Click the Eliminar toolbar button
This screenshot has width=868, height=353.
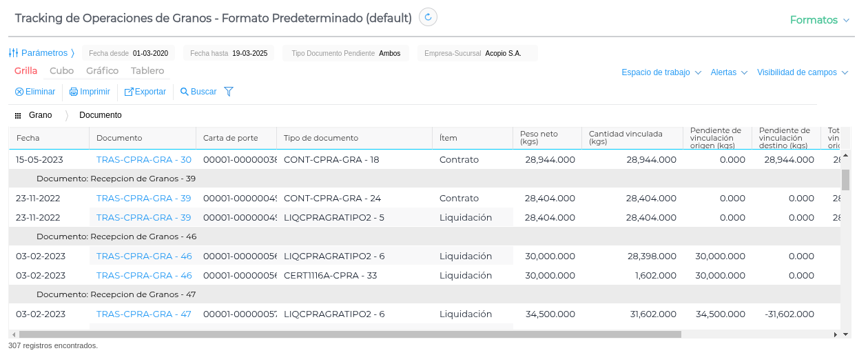(x=35, y=92)
